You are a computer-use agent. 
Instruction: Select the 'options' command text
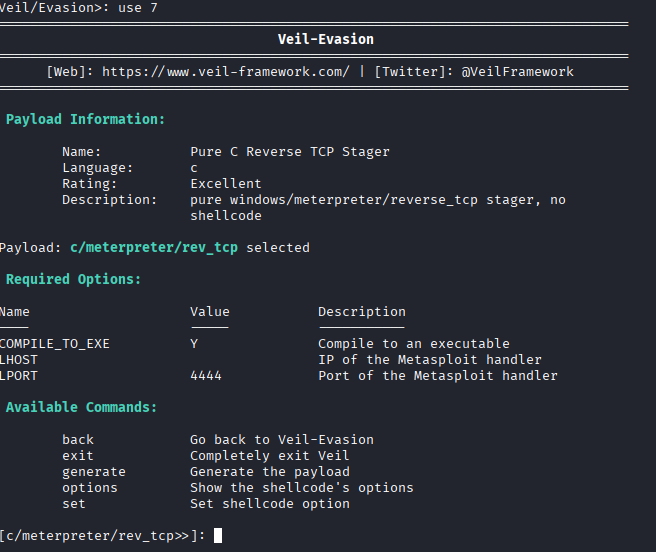tap(90, 488)
